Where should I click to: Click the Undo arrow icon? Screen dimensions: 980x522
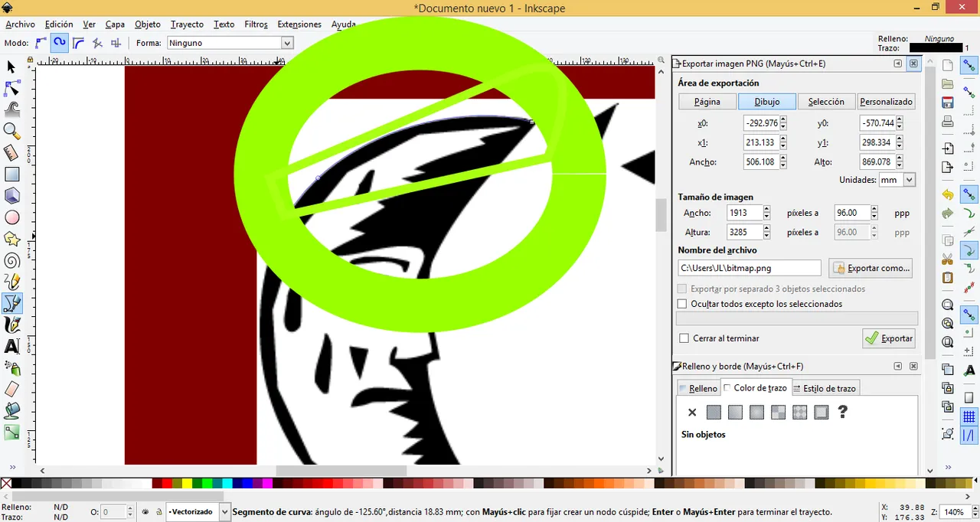(x=948, y=194)
